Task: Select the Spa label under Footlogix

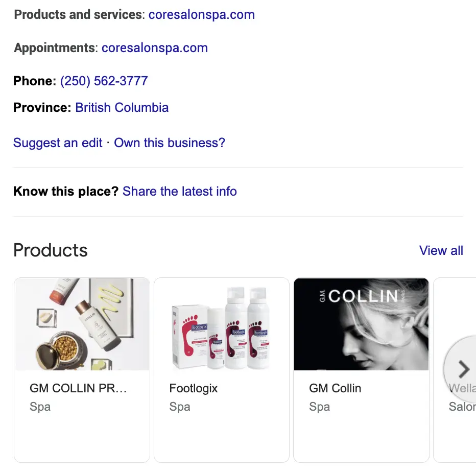Action: point(179,407)
